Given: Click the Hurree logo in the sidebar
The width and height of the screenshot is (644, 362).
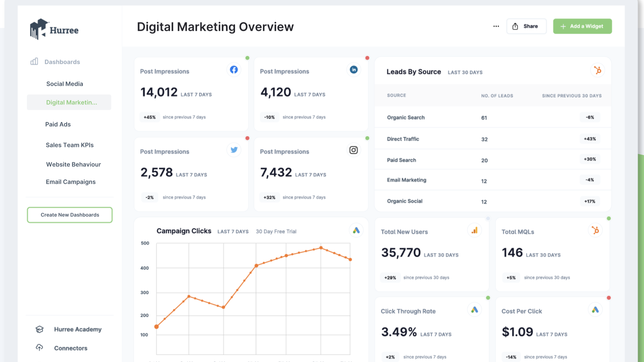Looking at the screenshot, I should (54, 29).
